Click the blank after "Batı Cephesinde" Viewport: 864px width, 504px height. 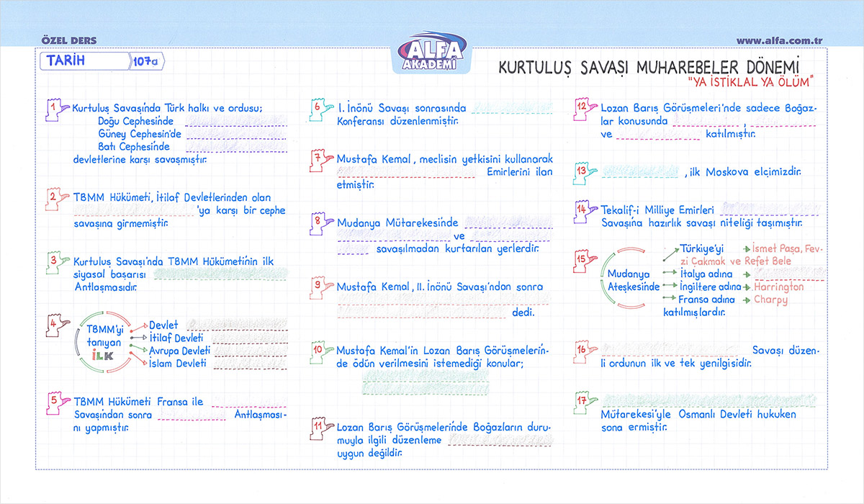pyautogui.click(x=237, y=146)
